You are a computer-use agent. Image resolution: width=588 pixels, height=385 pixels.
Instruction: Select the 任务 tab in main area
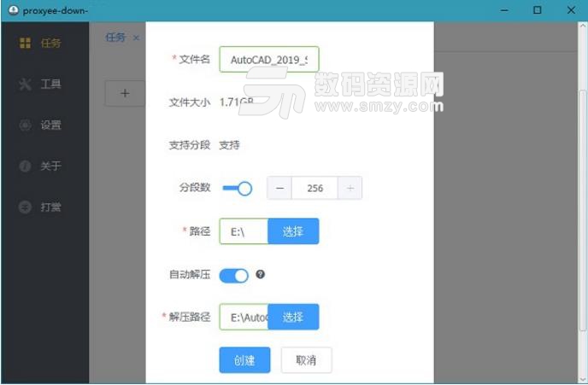[115, 38]
